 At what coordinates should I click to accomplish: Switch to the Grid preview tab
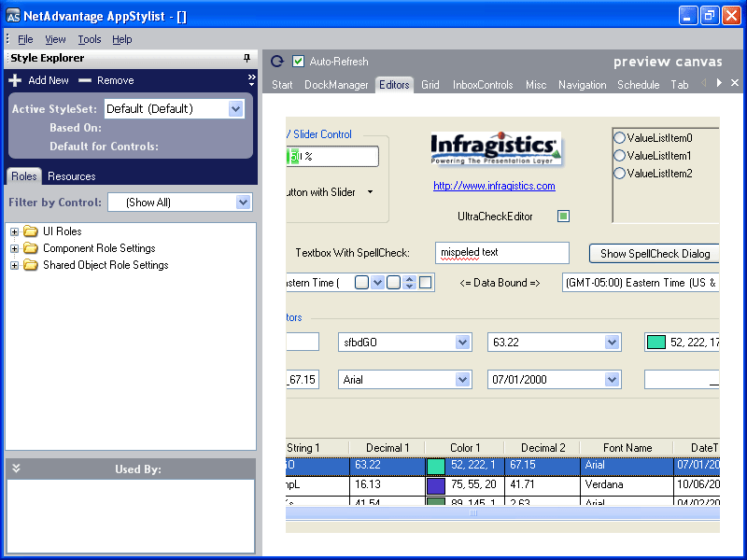click(x=430, y=84)
